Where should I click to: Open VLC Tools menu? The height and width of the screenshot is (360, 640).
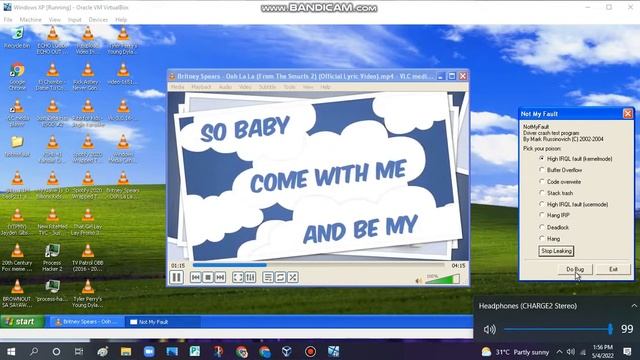[289, 87]
